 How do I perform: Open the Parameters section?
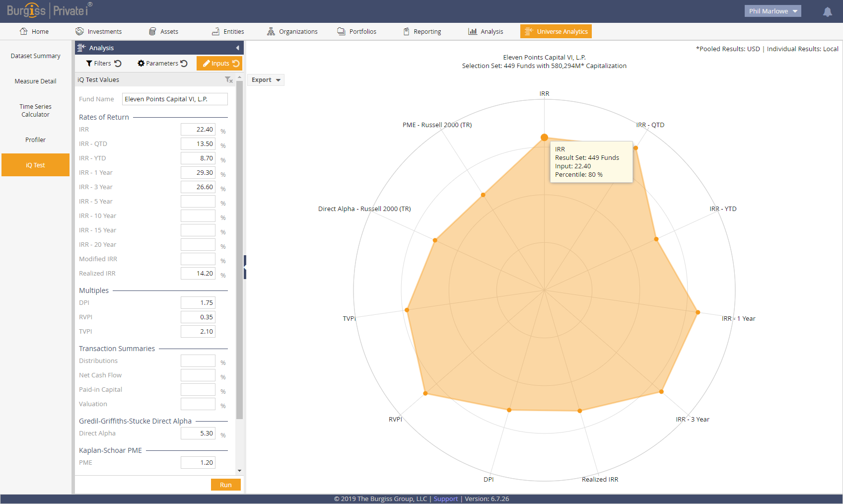point(158,64)
